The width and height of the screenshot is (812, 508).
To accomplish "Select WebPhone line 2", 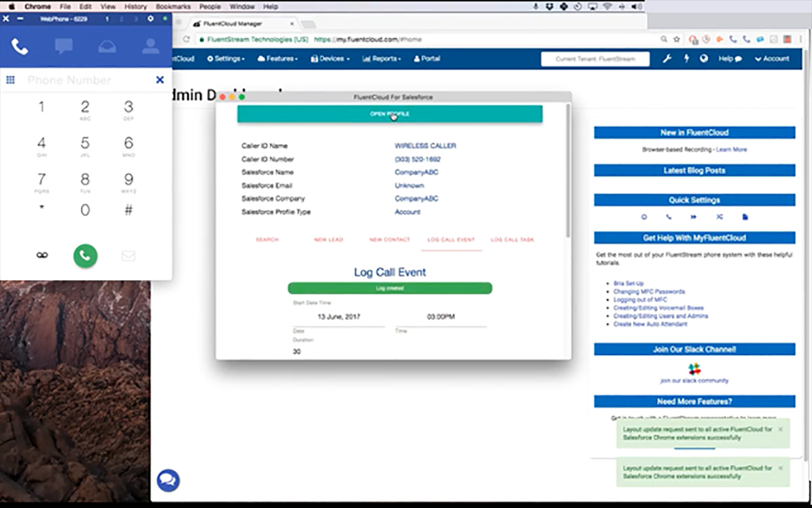I will pyautogui.click(x=121, y=19).
